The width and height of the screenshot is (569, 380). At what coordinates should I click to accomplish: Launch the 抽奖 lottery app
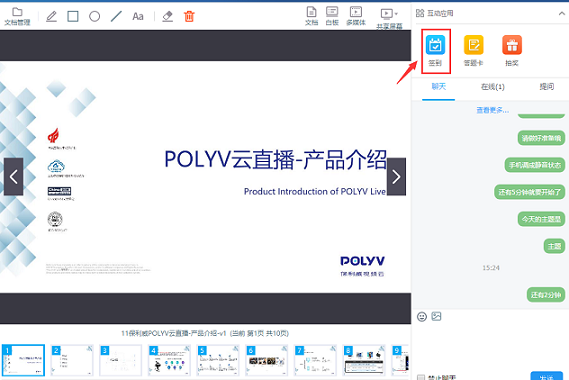point(512,51)
